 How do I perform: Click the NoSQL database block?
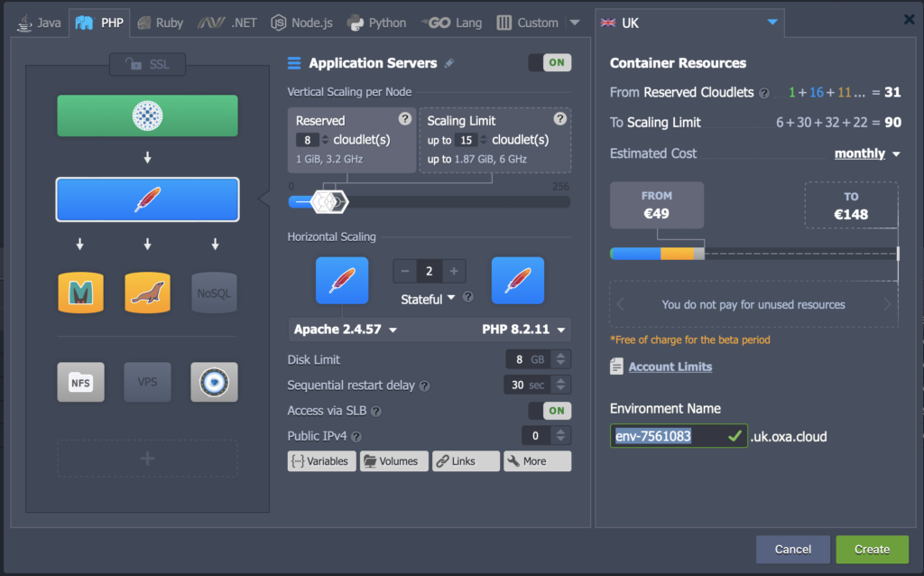click(214, 293)
